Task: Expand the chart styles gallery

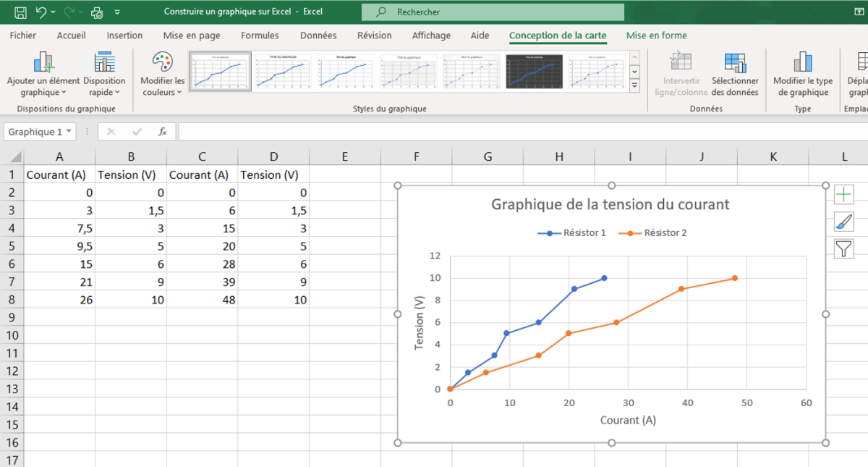Action: pyautogui.click(x=635, y=86)
